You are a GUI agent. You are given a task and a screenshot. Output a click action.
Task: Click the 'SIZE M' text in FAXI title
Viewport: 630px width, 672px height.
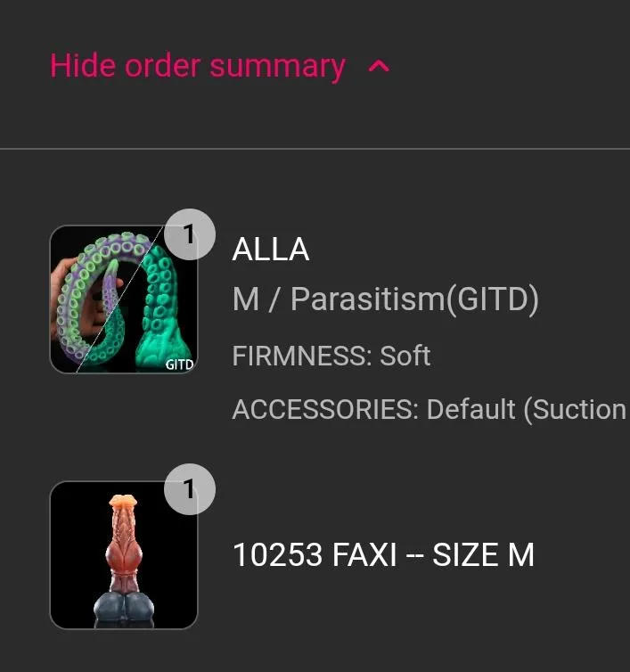tap(483, 555)
